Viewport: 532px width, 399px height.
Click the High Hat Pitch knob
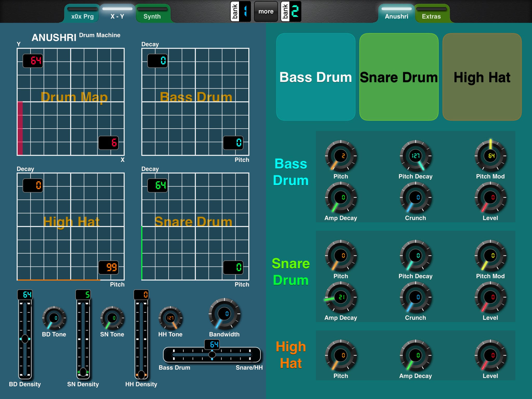341,355
